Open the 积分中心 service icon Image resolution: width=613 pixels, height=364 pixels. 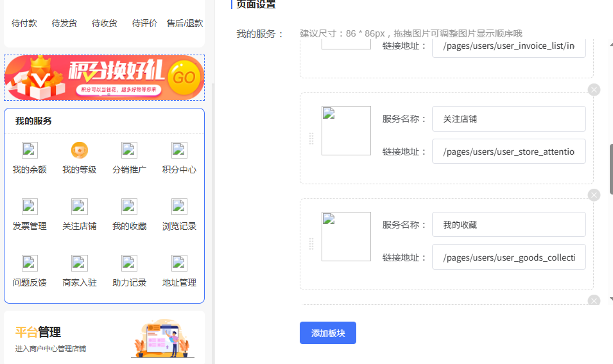coord(179,150)
